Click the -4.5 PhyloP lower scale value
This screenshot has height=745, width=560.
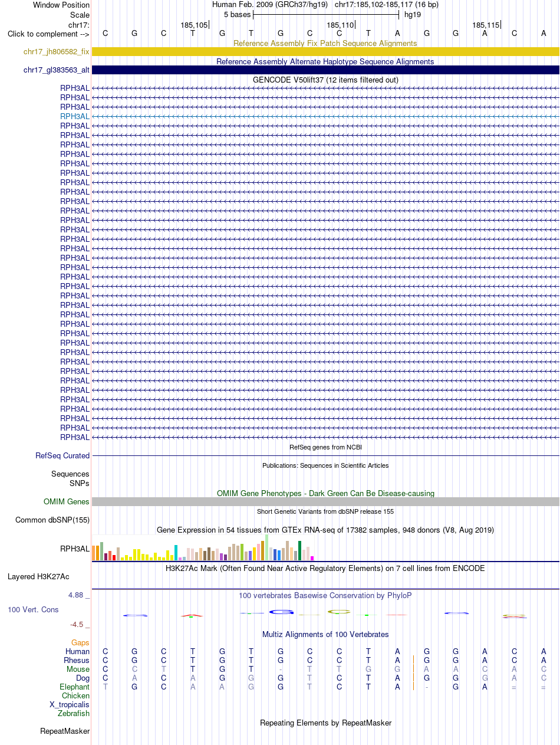[x=77, y=624]
